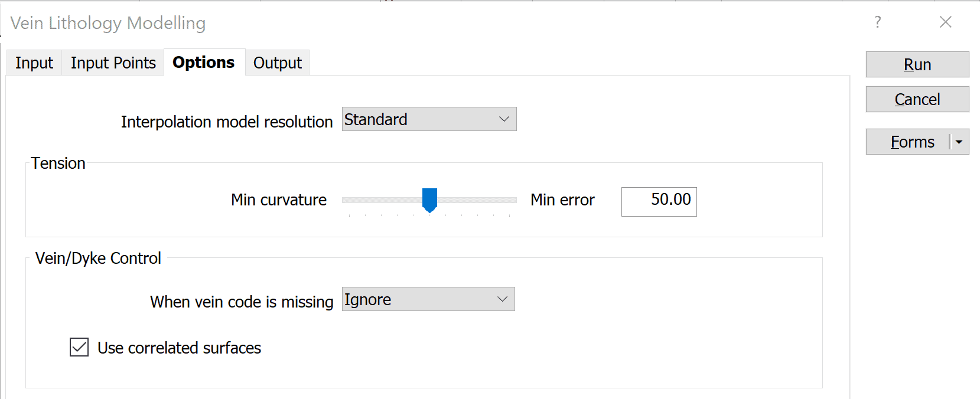Screen dimensions: 980x399
Task: Switch to the Input tab
Action: [x=34, y=63]
